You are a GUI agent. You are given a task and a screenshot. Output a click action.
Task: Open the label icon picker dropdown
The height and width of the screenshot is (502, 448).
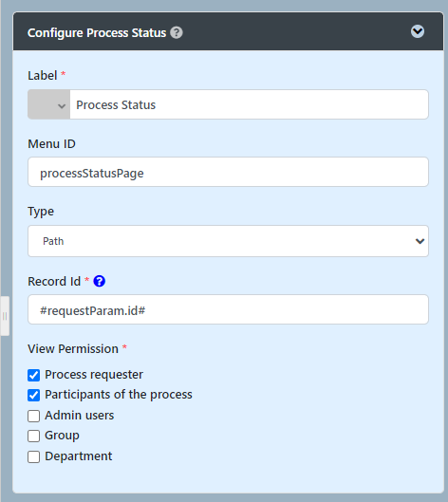click(x=49, y=104)
